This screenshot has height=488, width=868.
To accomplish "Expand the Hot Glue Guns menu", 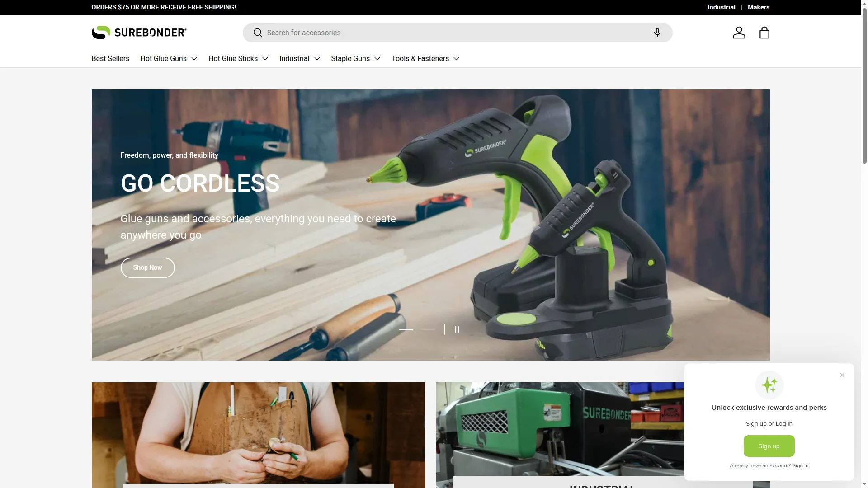I will [169, 59].
